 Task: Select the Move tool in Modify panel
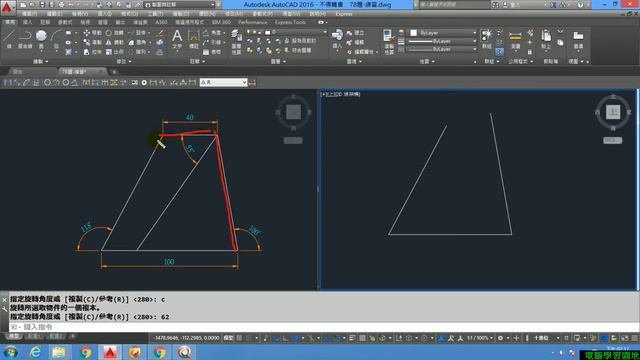(x=93, y=33)
